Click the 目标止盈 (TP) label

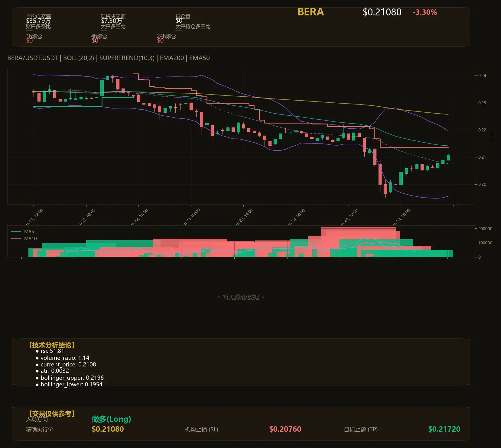361,430
